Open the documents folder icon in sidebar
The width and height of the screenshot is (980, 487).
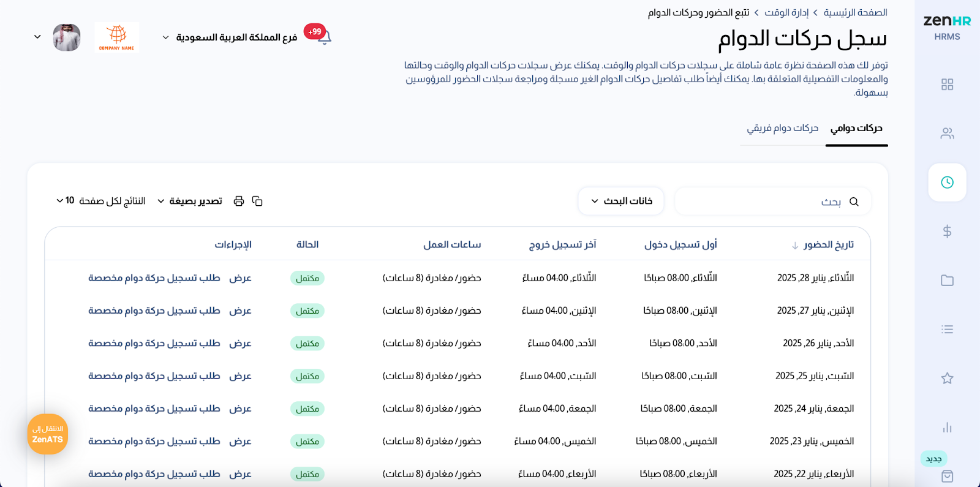pyautogui.click(x=947, y=281)
